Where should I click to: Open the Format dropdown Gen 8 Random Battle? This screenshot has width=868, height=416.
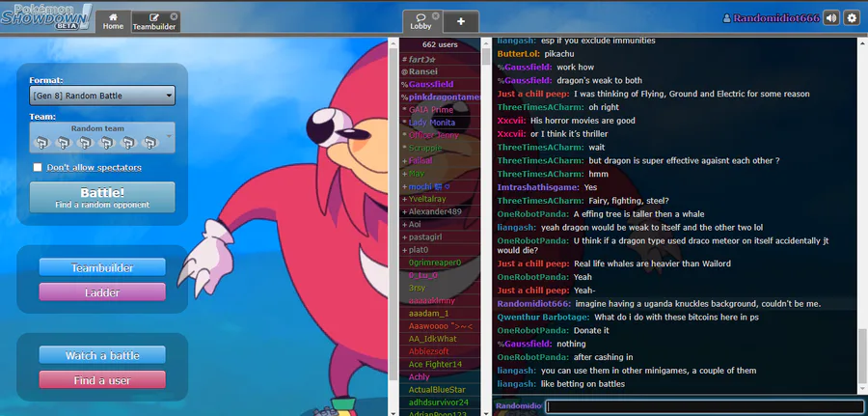click(102, 96)
